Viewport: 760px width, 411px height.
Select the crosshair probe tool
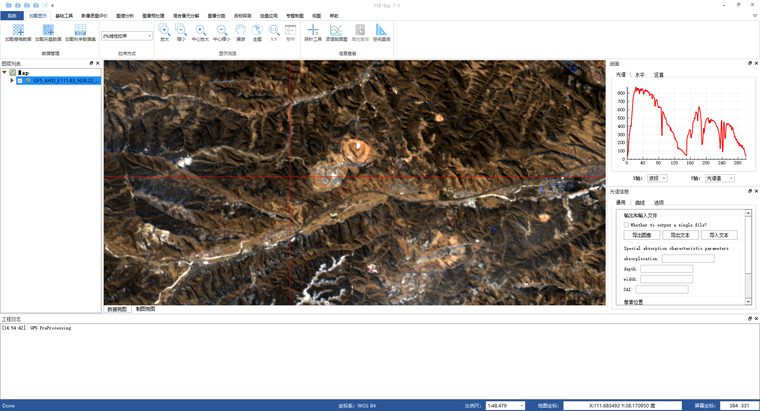(x=313, y=30)
